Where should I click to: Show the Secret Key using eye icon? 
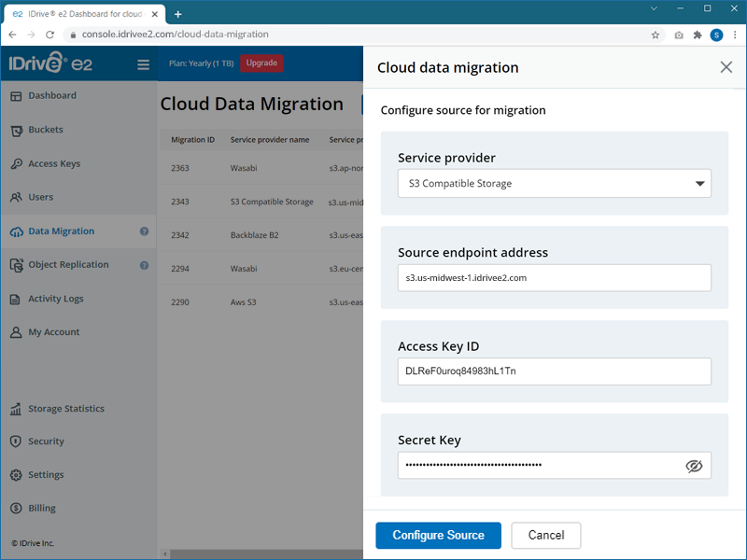click(x=694, y=466)
